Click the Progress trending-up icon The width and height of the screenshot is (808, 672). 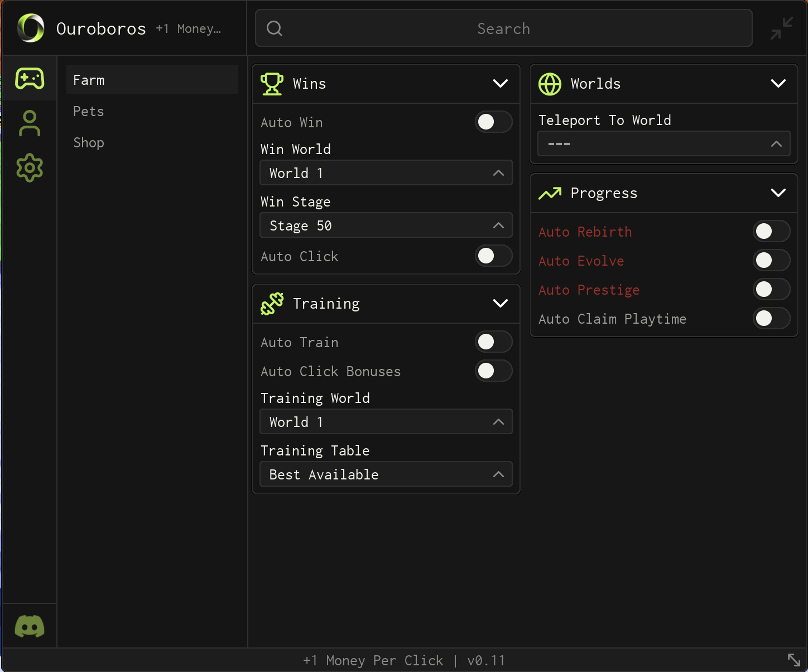(550, 193)
